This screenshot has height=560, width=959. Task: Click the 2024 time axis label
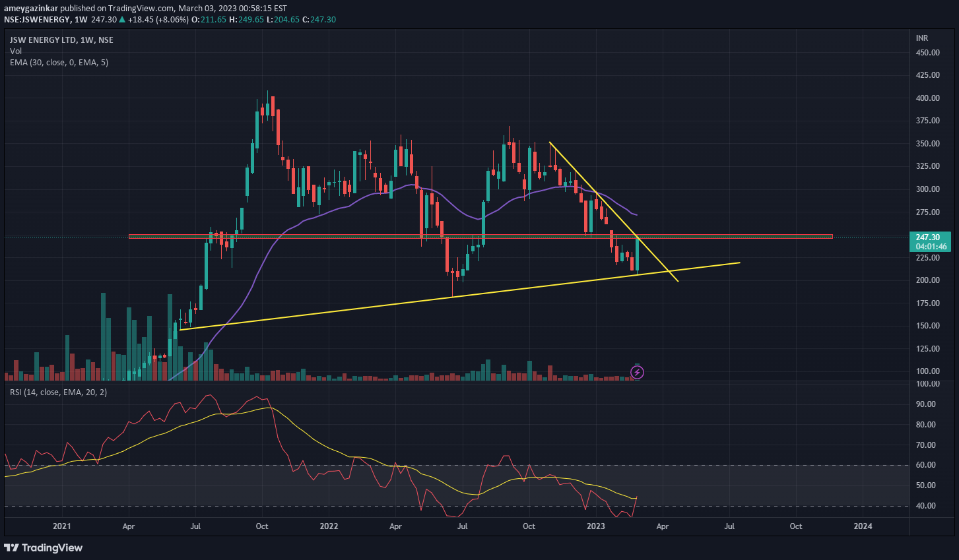pyautogui.click(x=863, y=526)
